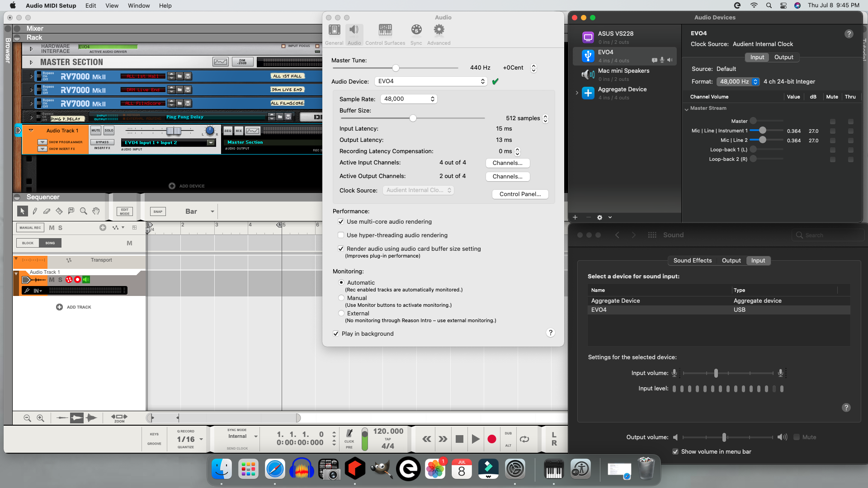Click the Rewind button in transport

coord(426,439)
